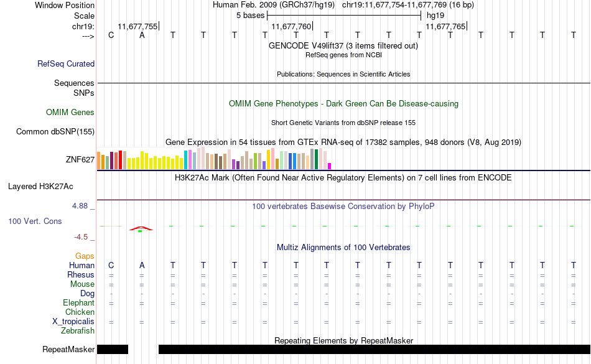Open Repeating Elements by RepeatMasker title
Screen dimensions: 591x364
[343, 340]
